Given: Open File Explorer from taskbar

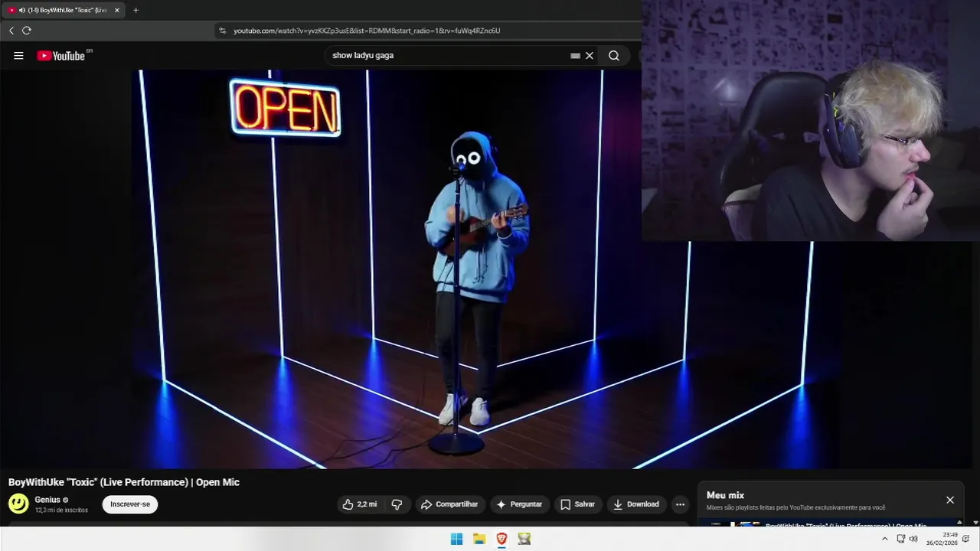Looking at the screenshot, I should 479,539.
